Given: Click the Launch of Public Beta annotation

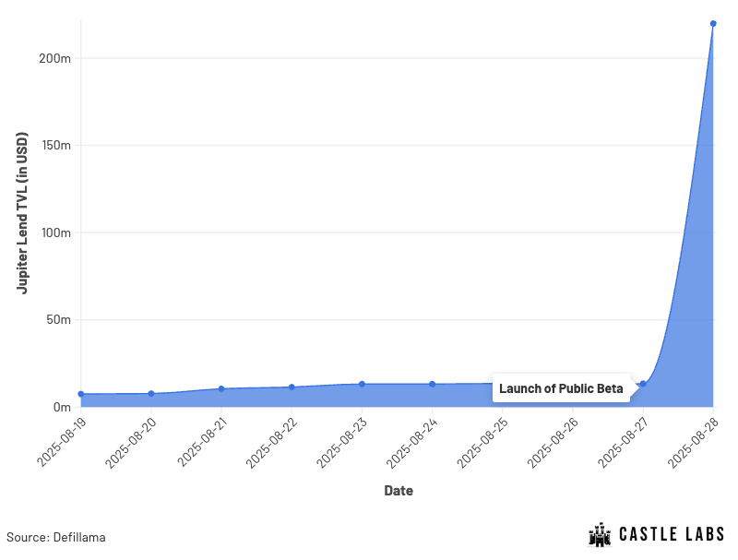Looking at the screenshot, I should [x=561, y=388].
